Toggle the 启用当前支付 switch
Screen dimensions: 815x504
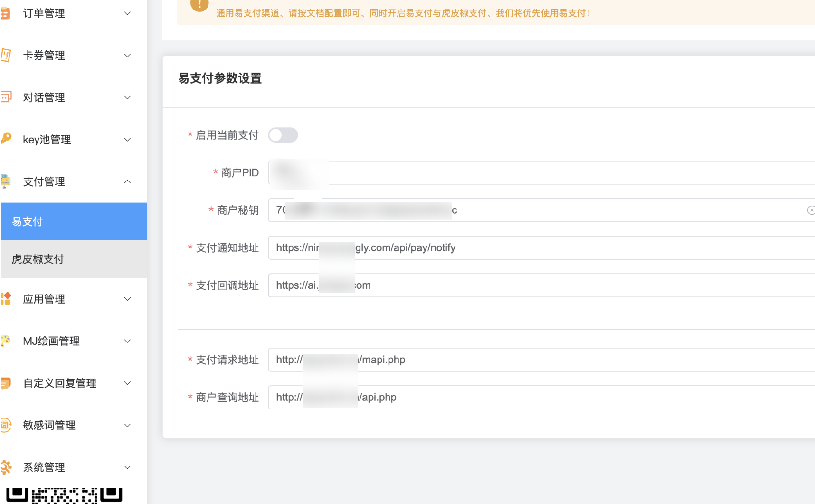coord(283,135)
